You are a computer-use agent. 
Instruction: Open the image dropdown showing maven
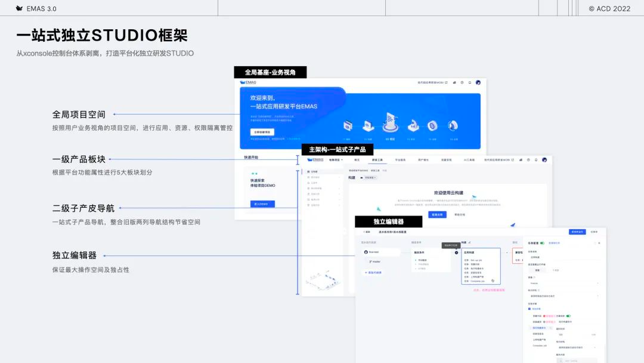[x=563, y=283]
